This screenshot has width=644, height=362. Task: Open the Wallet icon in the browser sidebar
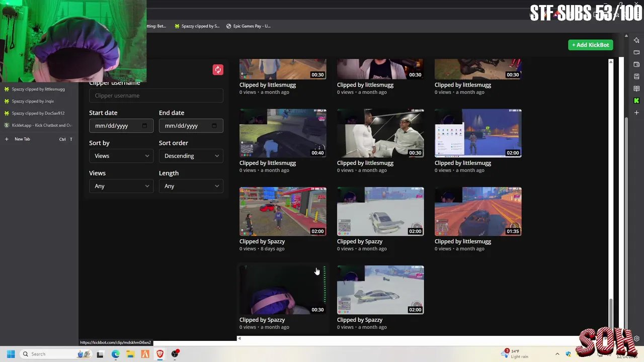[x=636, y=64]
